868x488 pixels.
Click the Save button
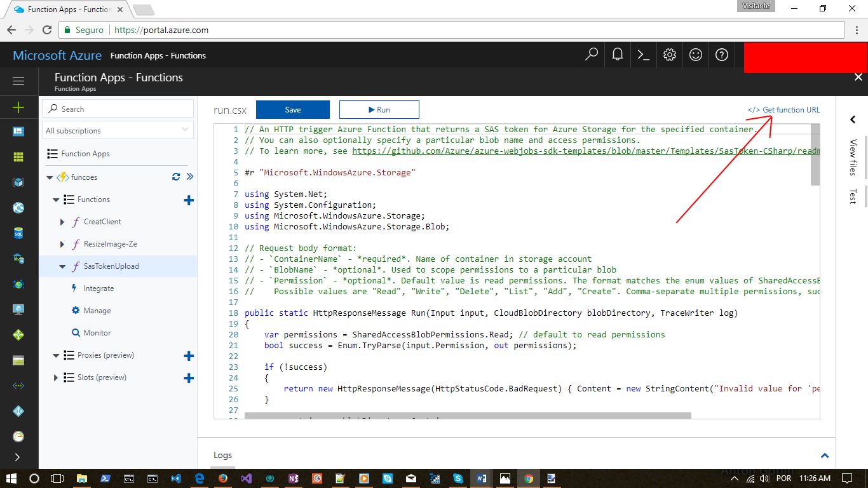(293, 109)
